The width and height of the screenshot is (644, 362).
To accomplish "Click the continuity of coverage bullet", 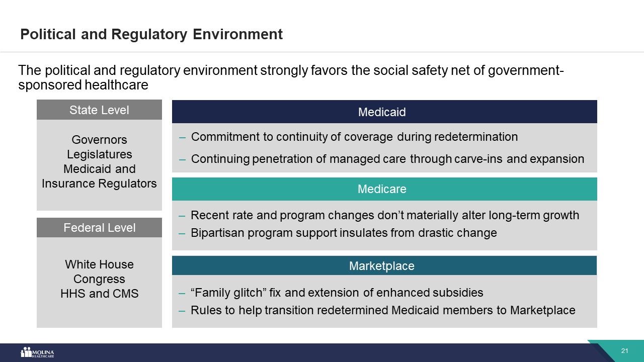I will [354, 137].
